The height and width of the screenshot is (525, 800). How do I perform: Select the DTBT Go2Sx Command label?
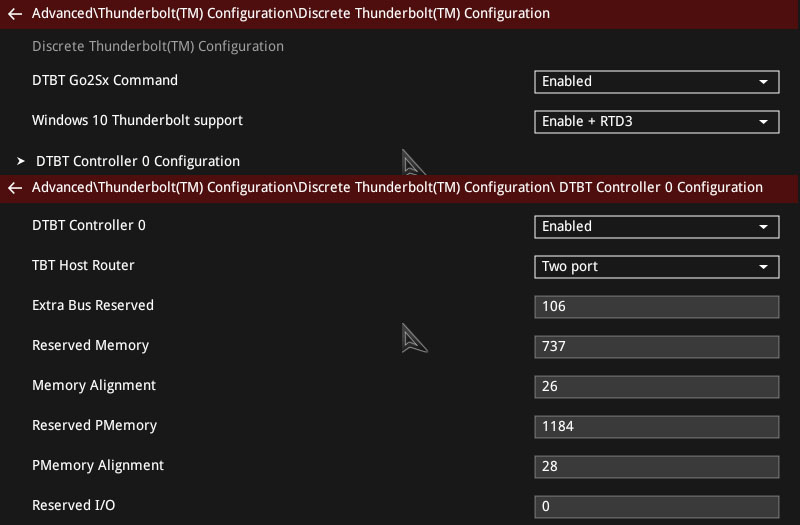pos(105,81)
